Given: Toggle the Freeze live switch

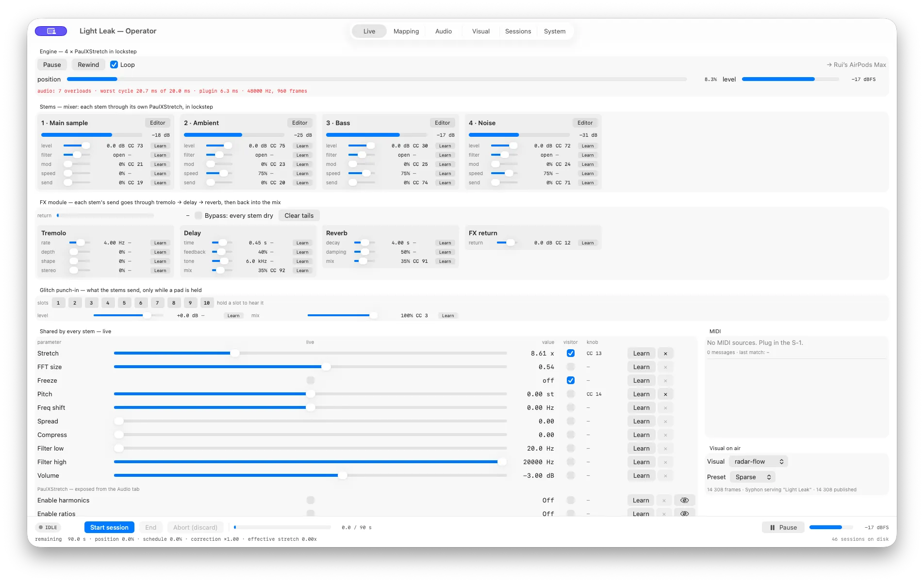Looking at the screenshot, I should pyautogui.click(x=311, y=381).
